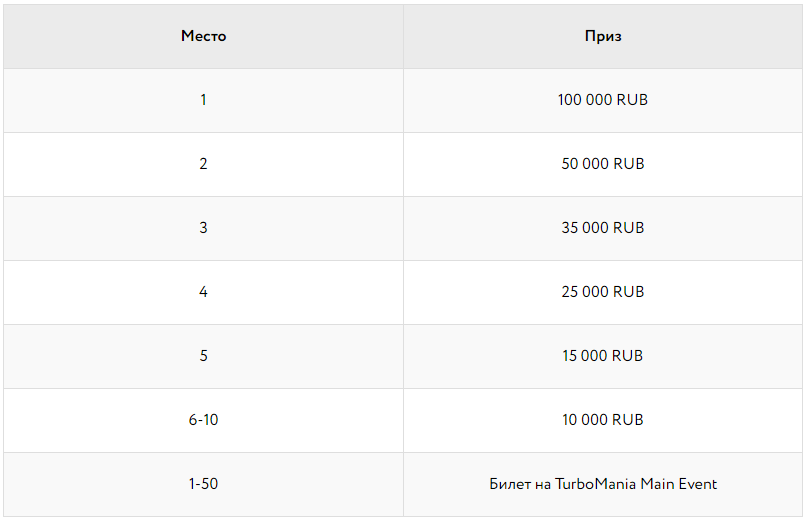The height and width of the screenshot is (522, 805).
Task: Click the 15 000 RUB prize cell
Action: 603,356
